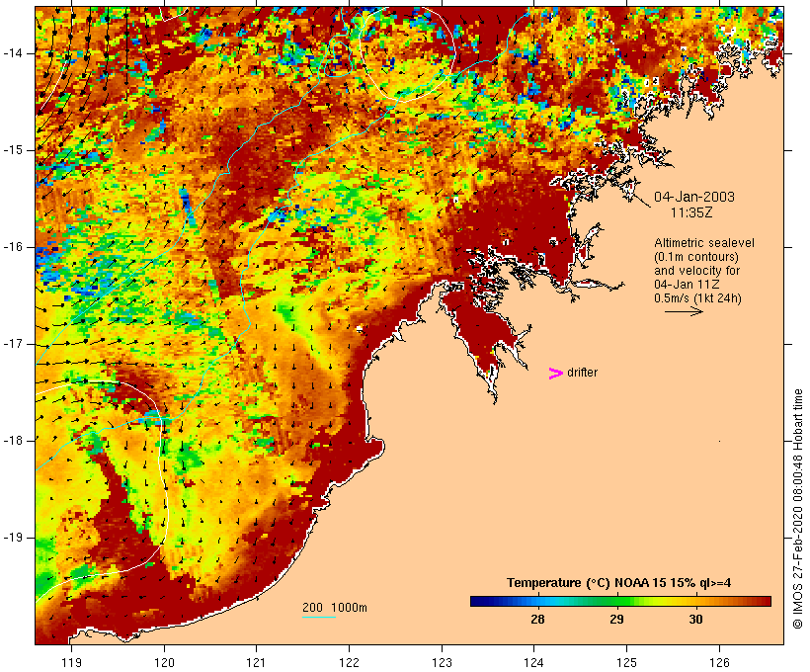
Task: Click longitude label '123'
Action: [442, 662]
